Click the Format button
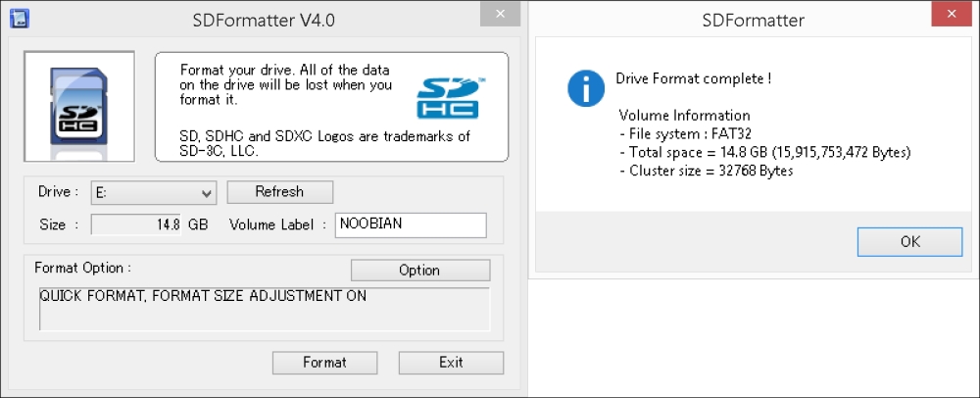This screenshot has width=980, height=398. [324, 363]
